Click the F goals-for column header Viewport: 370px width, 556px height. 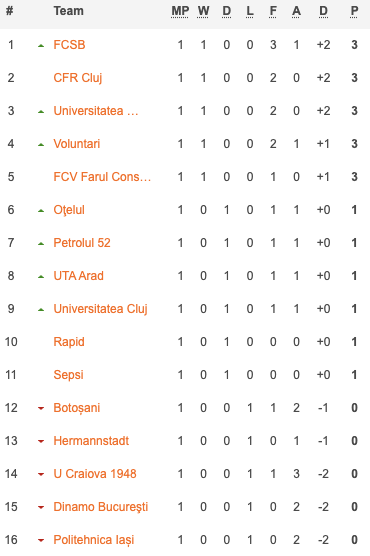tap(273, 11)
